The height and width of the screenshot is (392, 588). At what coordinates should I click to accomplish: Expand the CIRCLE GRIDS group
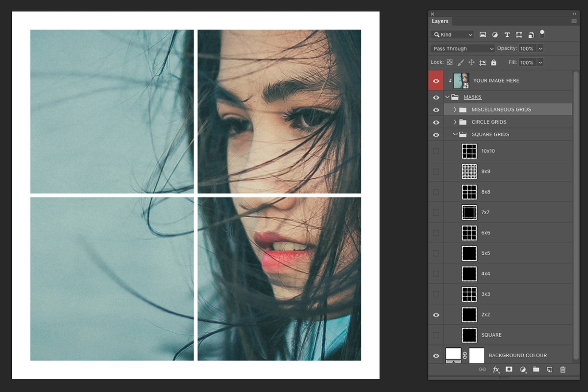tap(455, 122)
